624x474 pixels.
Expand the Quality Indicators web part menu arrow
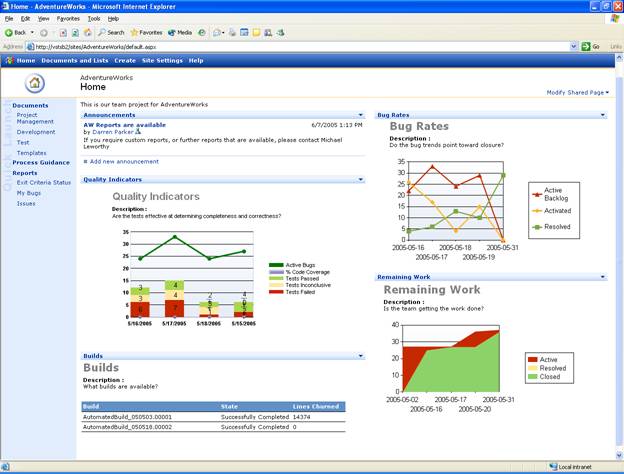361,179
